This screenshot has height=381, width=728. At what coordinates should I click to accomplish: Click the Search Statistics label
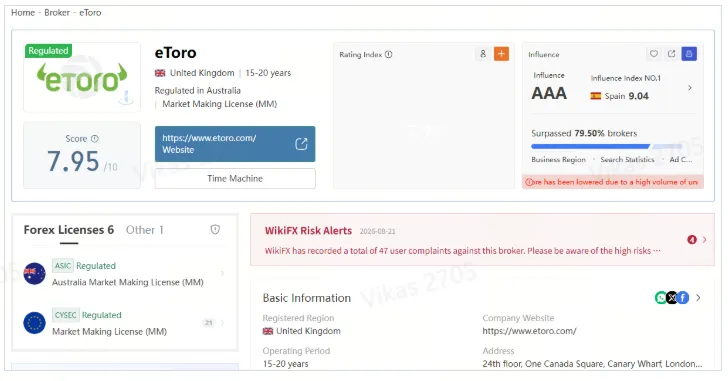click(627, 159)
